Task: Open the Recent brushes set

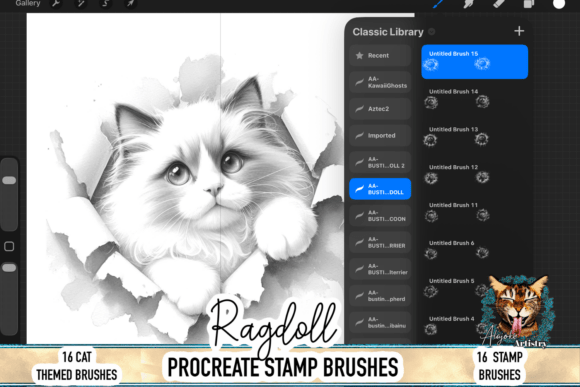Action: coord(380,55)
